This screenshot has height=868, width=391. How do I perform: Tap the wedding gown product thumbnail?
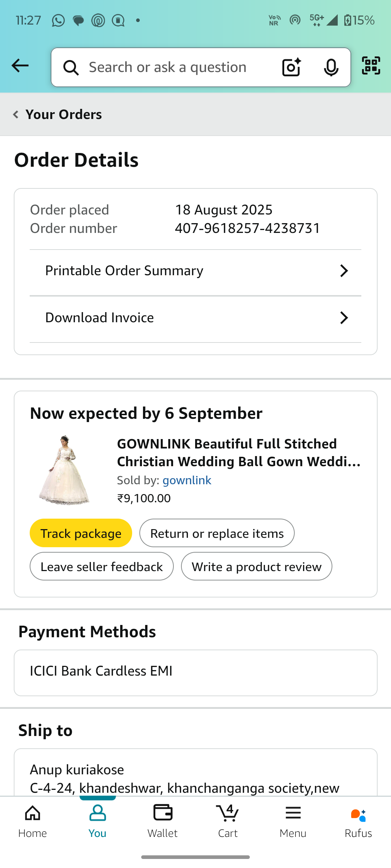[64, 470]
